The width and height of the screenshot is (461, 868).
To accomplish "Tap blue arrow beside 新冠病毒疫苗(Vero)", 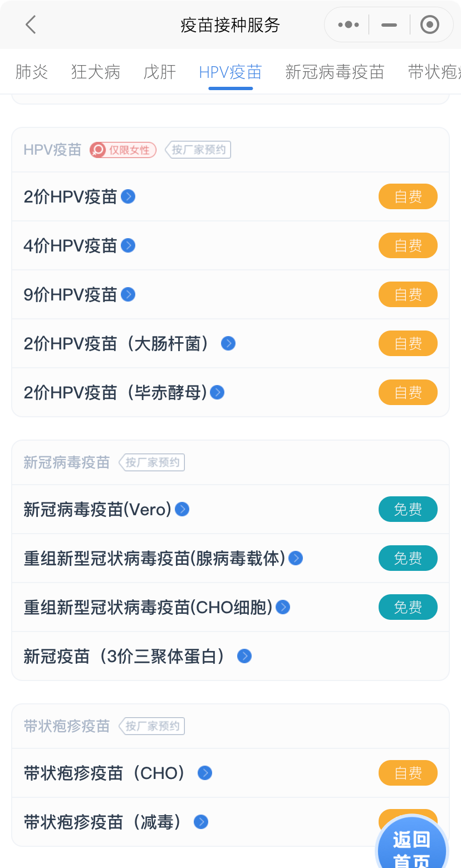I will [x=182, y=509].
